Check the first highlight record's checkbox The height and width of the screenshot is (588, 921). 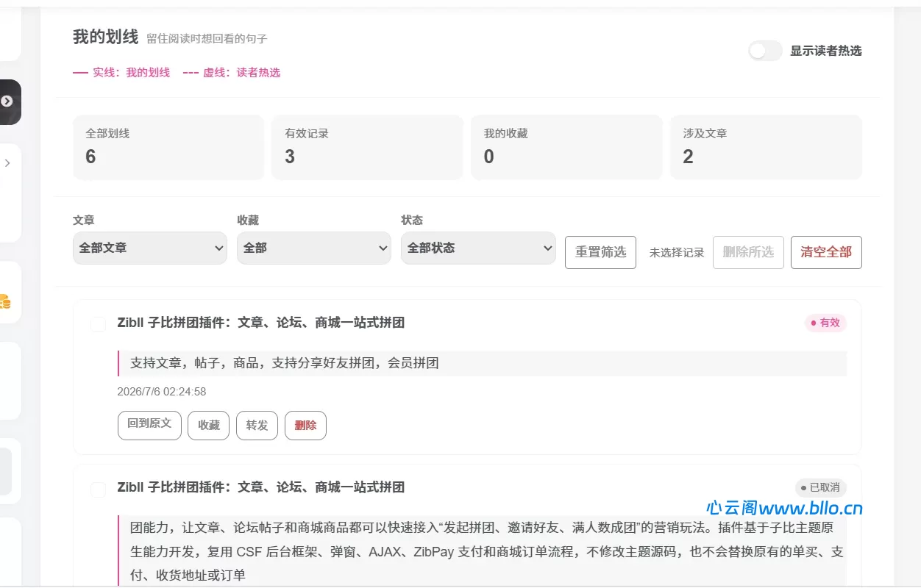98,324
